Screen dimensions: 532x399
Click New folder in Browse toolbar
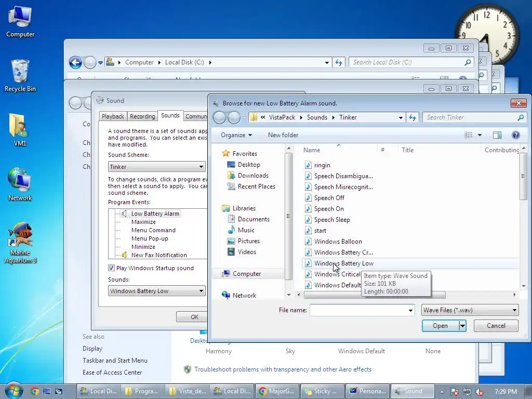tap(283, 135)
